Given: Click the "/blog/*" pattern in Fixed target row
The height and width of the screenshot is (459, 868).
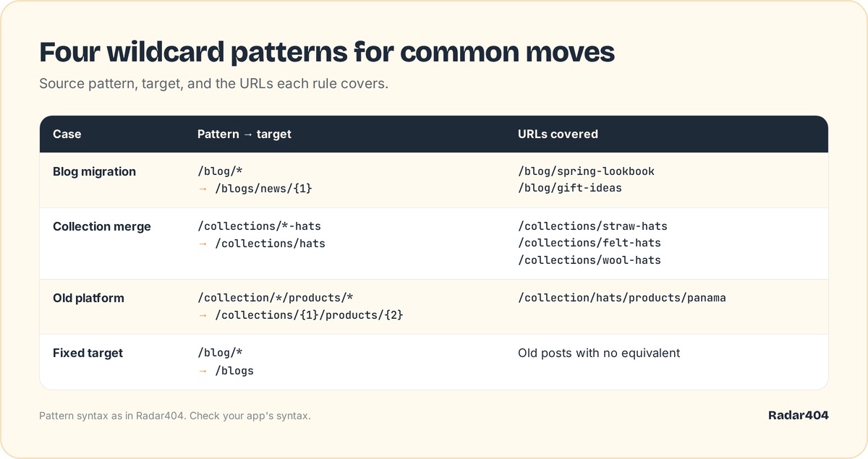Looking at the screenshot, I should click(x=220, y=353).
